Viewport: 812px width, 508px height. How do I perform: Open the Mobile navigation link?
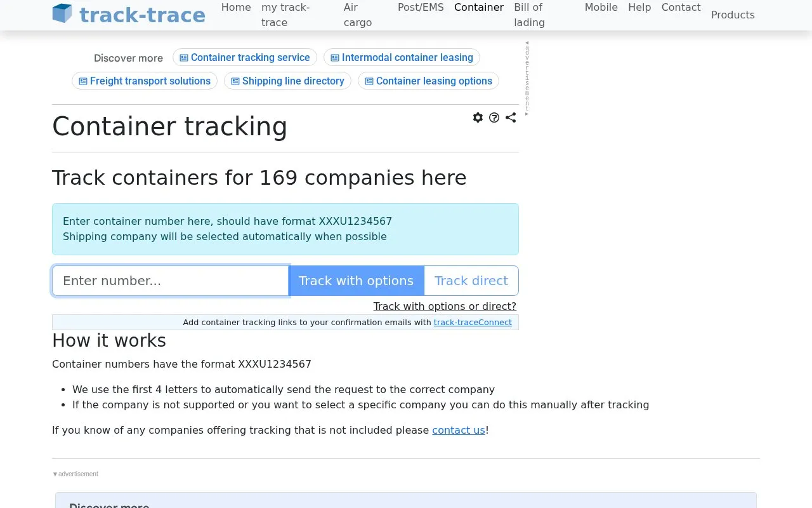[x=601, y=7]
